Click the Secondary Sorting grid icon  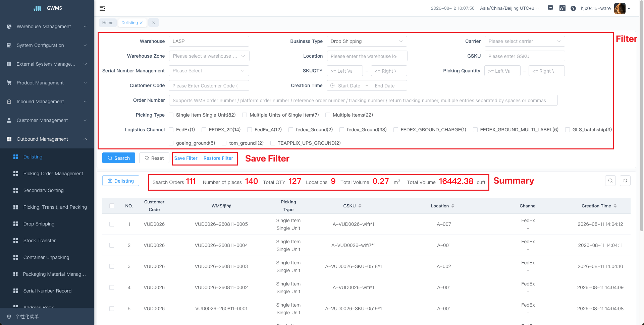click(x=16, y=190)
